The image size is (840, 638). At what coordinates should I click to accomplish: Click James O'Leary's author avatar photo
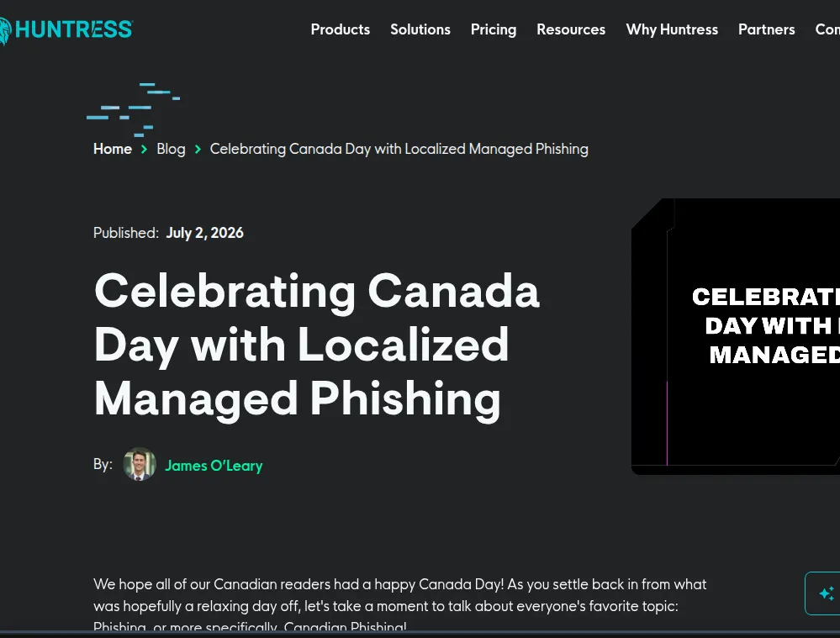pyautogui.click(x=140, y=464)
